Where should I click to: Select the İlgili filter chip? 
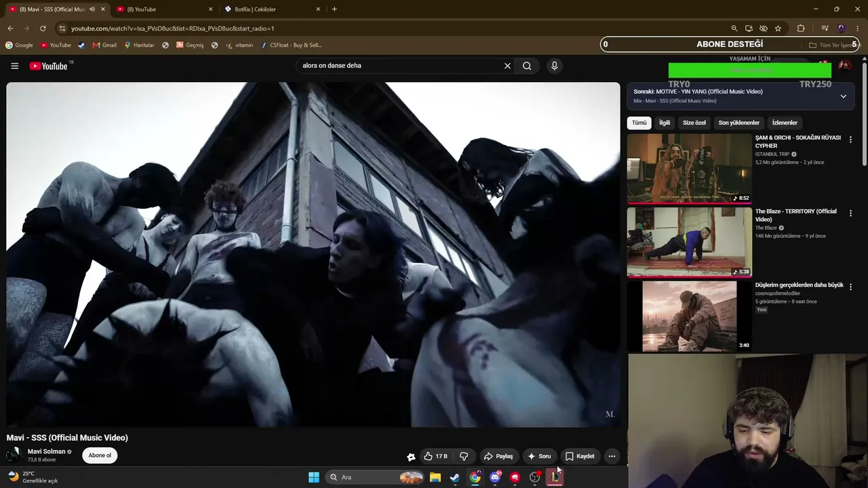point(665,123)
